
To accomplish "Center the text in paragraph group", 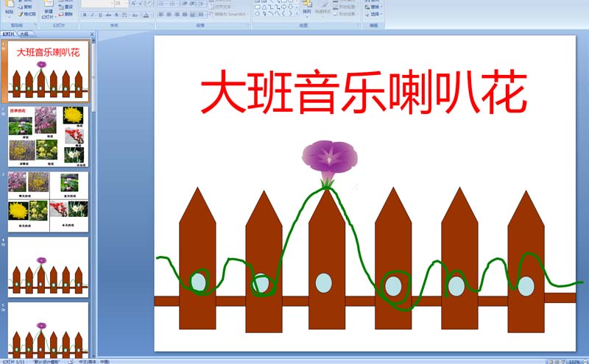I will (169, 14).
